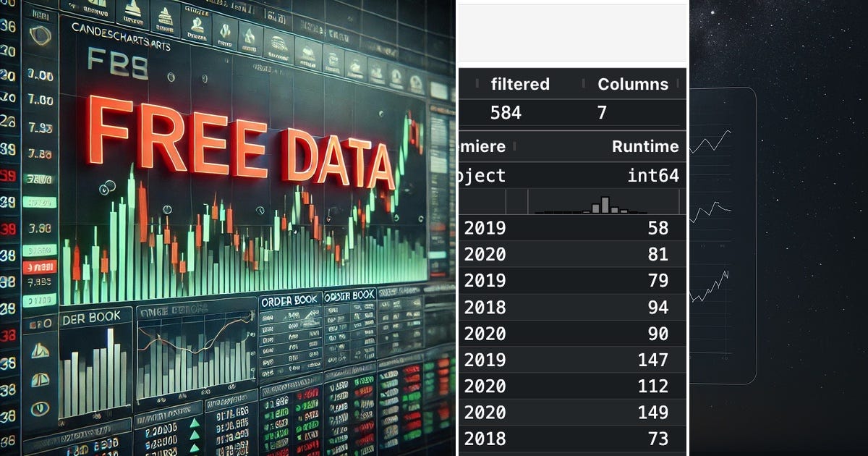The image size is (868, 456).
Task: Sort by the Runtime column header
Action: coord(645,146)
